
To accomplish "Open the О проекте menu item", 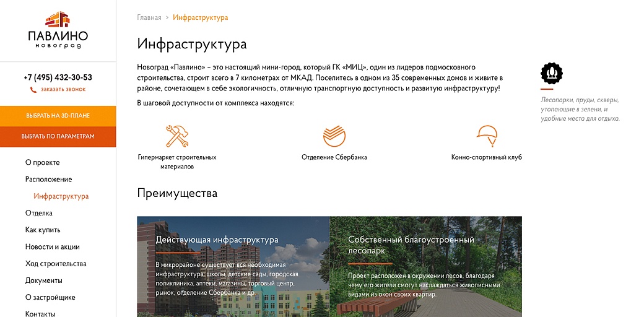I will pos(42,162).
